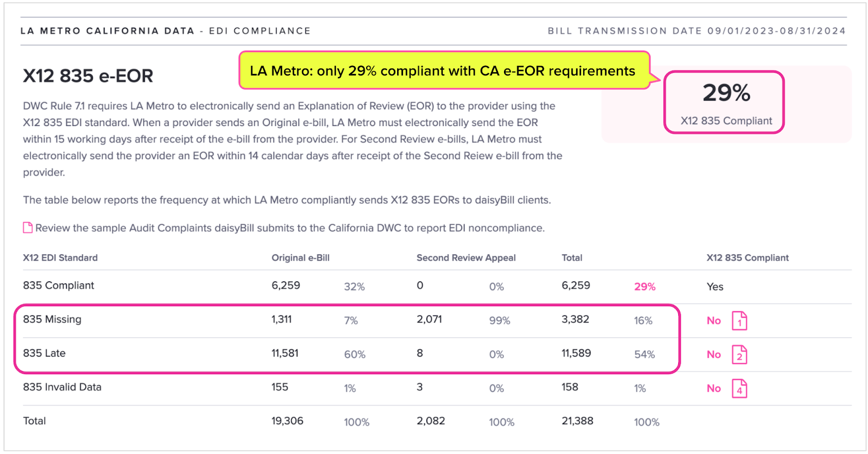Click the X12 835 e-EOR heading
This screenshot has width=868, height=454.
tap(88, 76)
